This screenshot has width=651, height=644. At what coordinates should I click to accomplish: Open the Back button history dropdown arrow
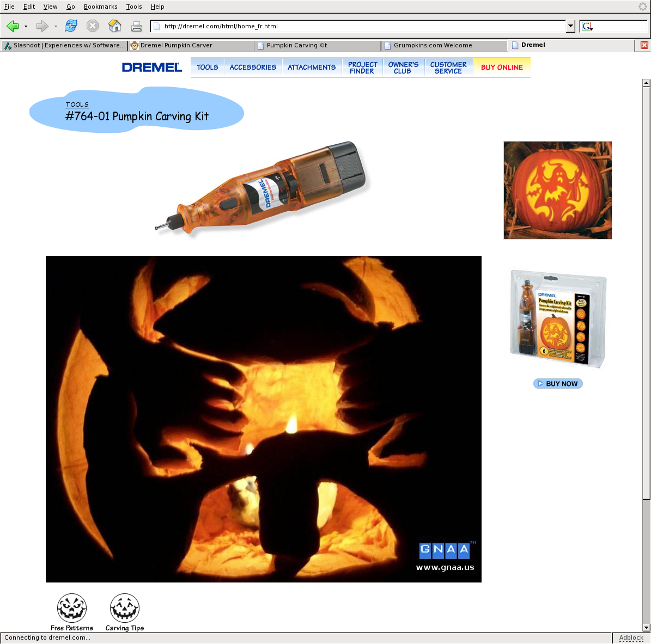pos(26,26)
